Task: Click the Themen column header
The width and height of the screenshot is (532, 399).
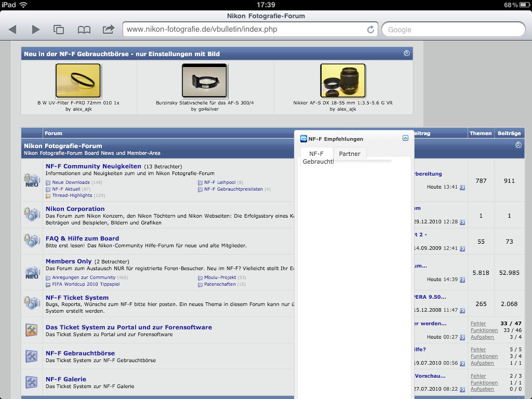Action: pos(481,134)
